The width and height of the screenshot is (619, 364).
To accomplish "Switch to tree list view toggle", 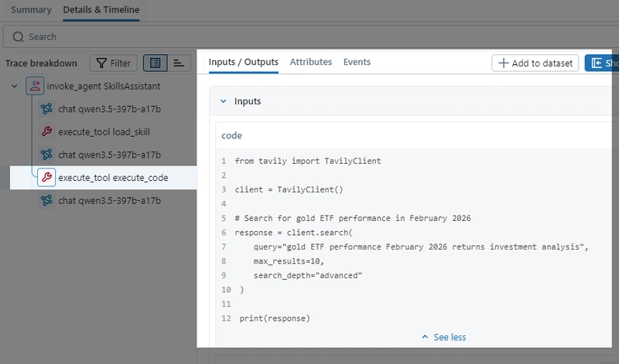I will [156, 63].
